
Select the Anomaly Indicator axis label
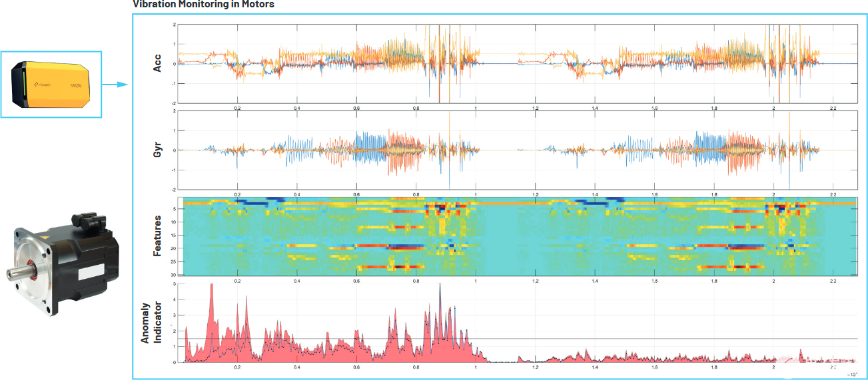[152, 324]
